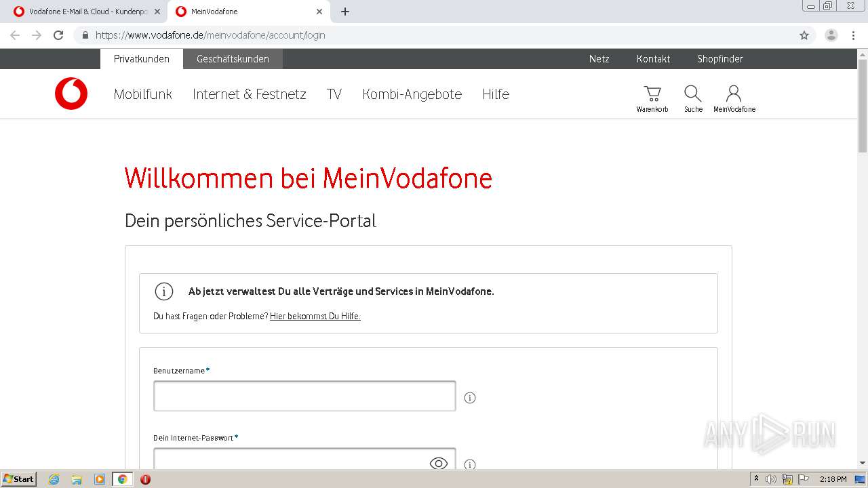Click the page vertical scrollbar
The width and height of the screenshot is (868, 488).
tap(863, 106)
